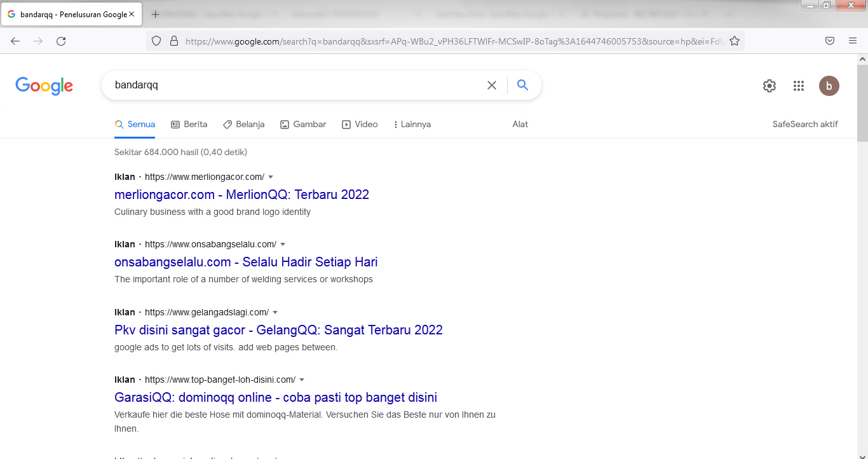Viewport: 868px width, 459px height.
Task: Click the padlock site info icon
Action: point(173,41)
